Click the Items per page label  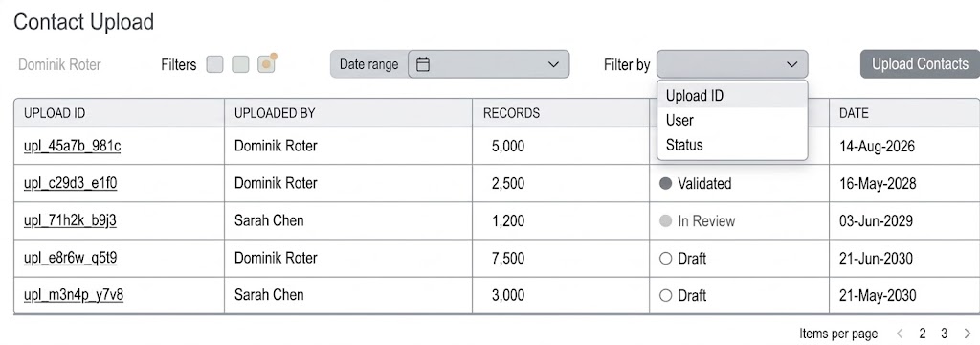click(x=838, y=333)
